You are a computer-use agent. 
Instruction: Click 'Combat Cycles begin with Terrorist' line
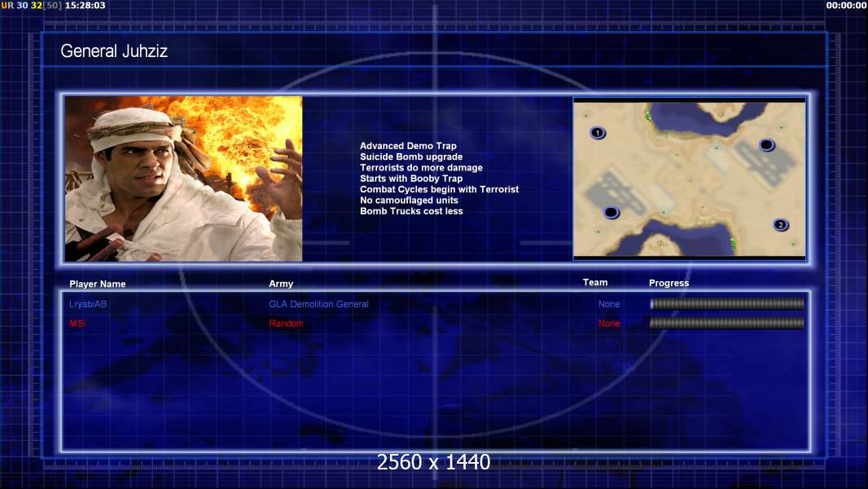440,189
